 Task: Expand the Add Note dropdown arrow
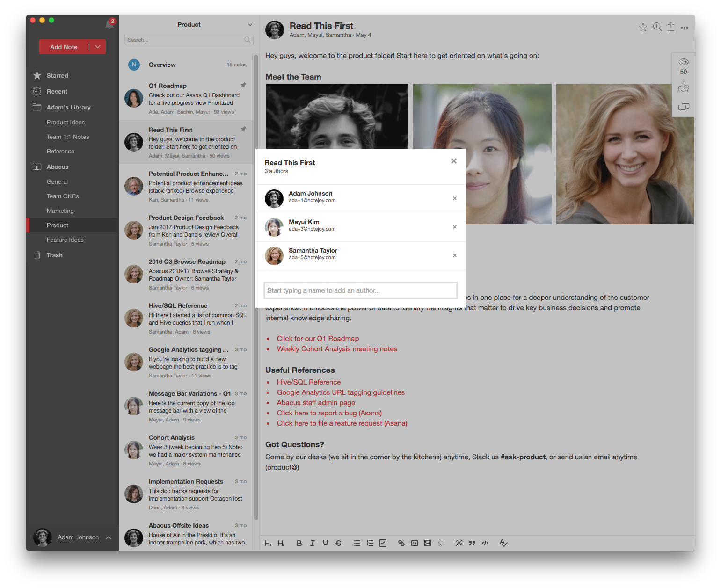pos(97,47)
